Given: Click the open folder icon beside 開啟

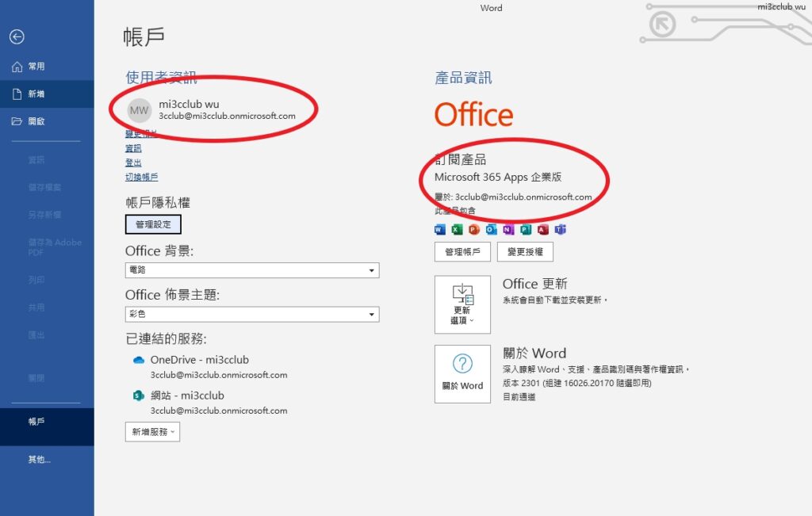Looking at the screenshot, I should pyautogui.click(x=17, y=121).
